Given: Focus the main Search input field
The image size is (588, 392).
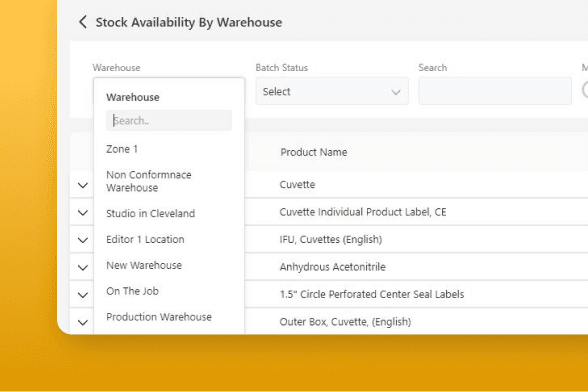Looking at the screenshot, I should [495, 91].
